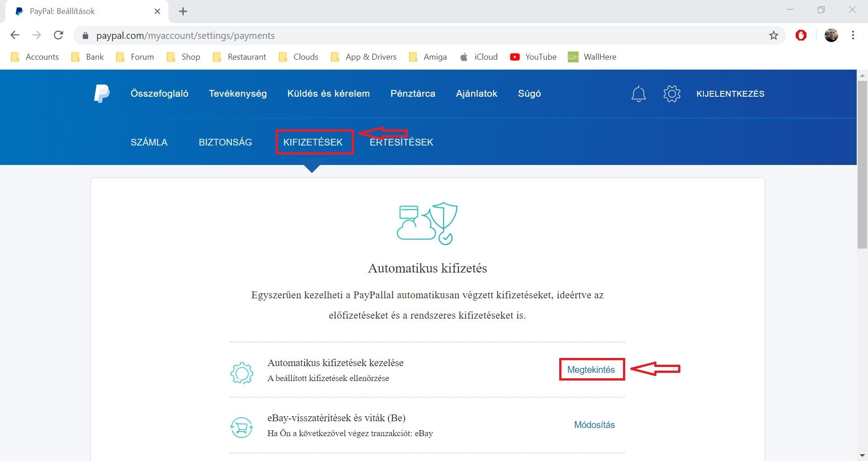The width and height of the screenshot is (868, 461).
Task: Open the Amiga bookmark folder
Action: coord(428,57)
